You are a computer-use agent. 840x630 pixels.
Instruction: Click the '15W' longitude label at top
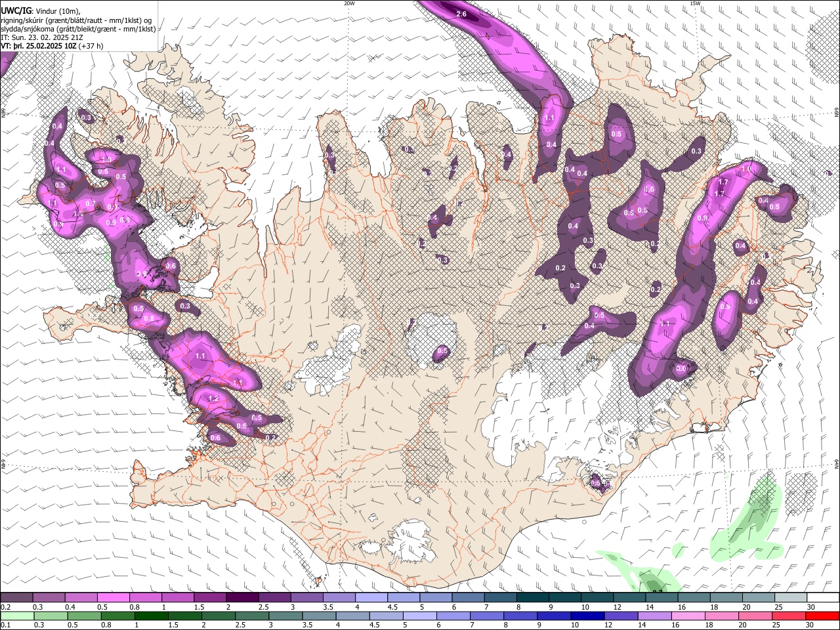pyautogui.click(x=695, y=3)
